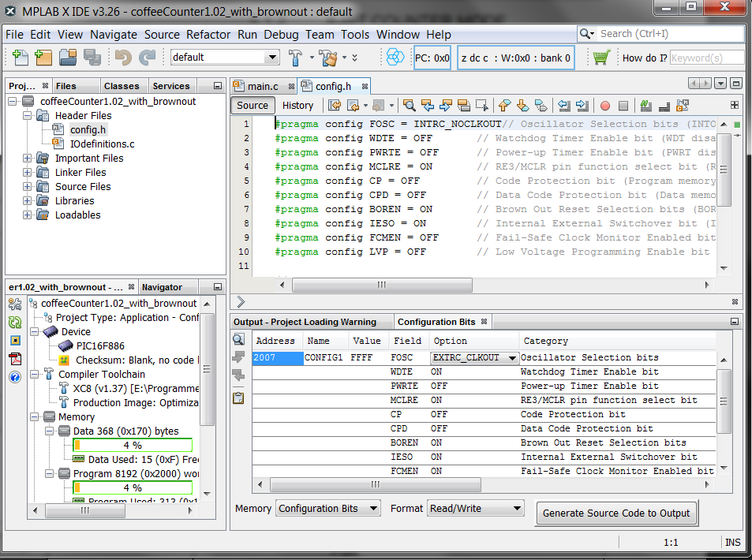Image resolution: width=752 pixels, height=560 pixels.
Task: Click the New Project toolbar icon
Action: click(43, 58)
